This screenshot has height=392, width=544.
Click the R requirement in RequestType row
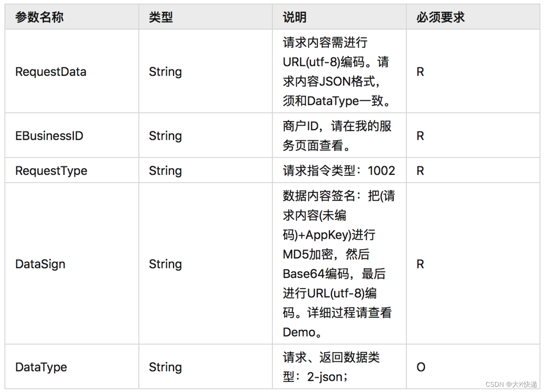[420, 171]
